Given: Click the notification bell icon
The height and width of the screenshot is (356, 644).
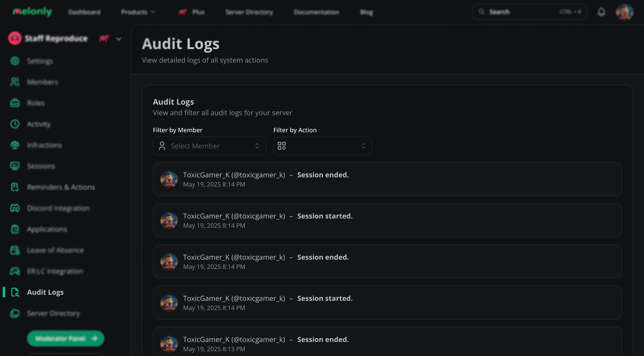Looking at the screenshot, I should coord(601,12).
